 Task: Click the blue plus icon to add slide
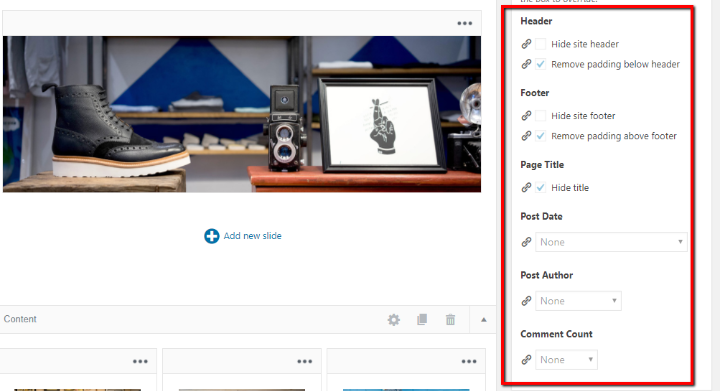[212, 236]
